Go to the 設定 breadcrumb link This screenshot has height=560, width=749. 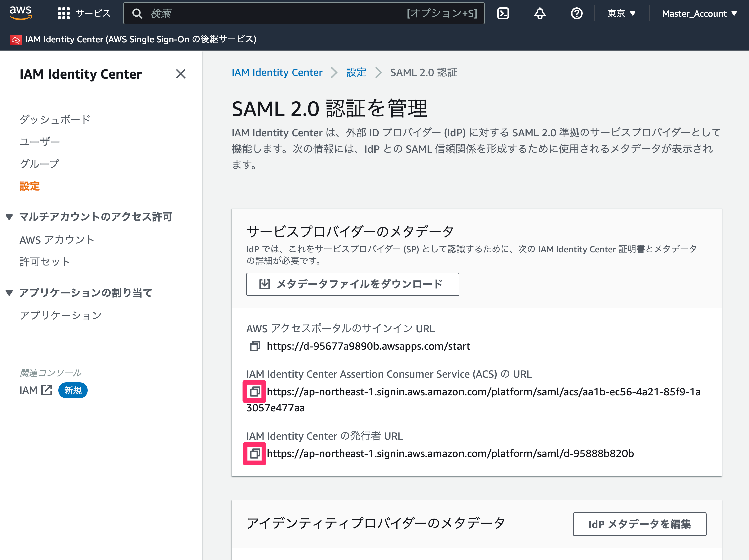(356, 72)
